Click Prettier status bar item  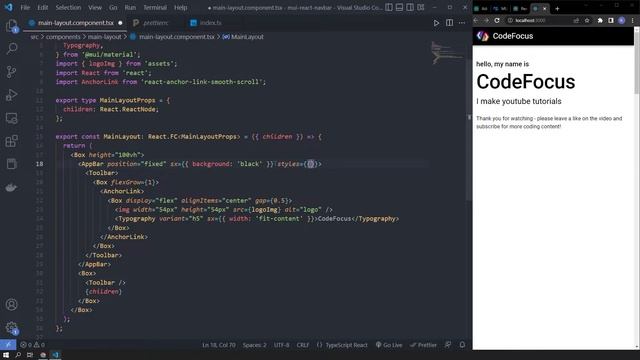[423, 345]
